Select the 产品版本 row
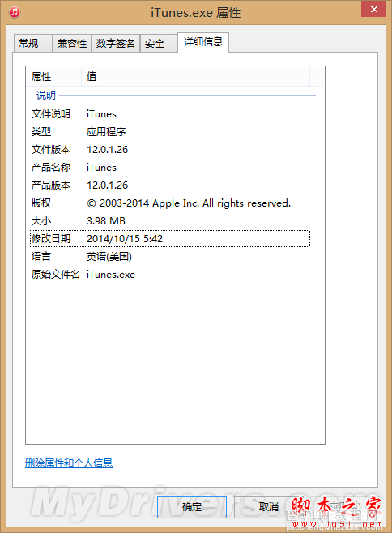This screenshot has height=533, width=392. (x=170, y=185)
